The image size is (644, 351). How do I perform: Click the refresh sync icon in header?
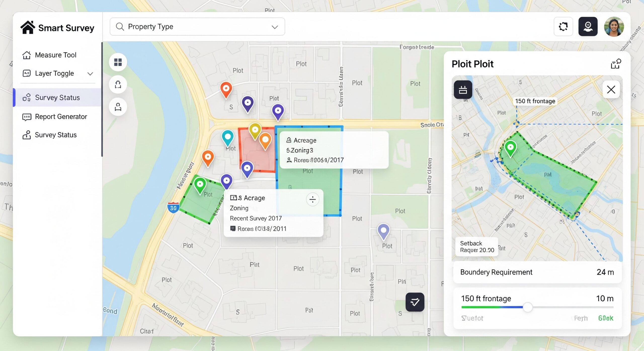click(x=563, y=26)
